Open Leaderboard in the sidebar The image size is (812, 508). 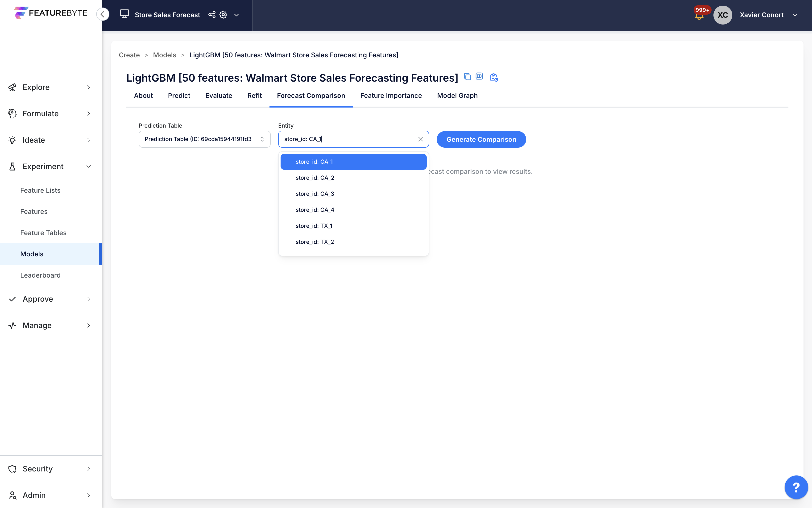point(40,275)
